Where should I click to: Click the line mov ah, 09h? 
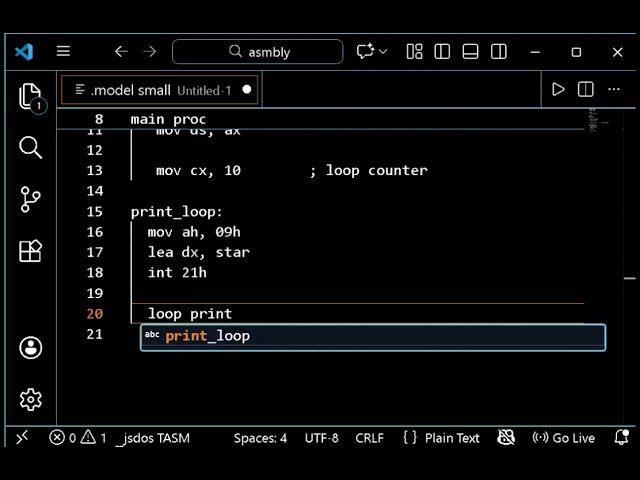pos(194,232)
